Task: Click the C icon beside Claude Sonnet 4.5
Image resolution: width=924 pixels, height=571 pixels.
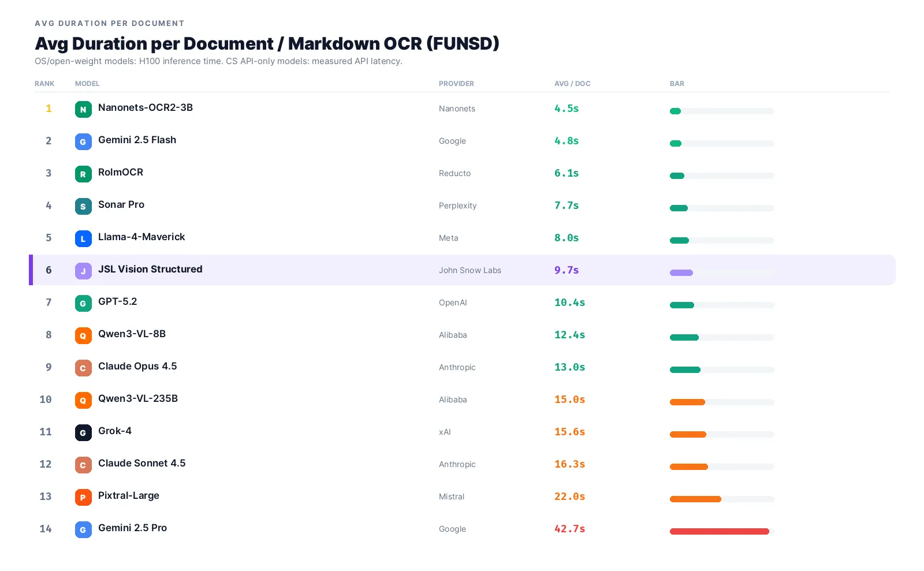Action: point(83,465)
